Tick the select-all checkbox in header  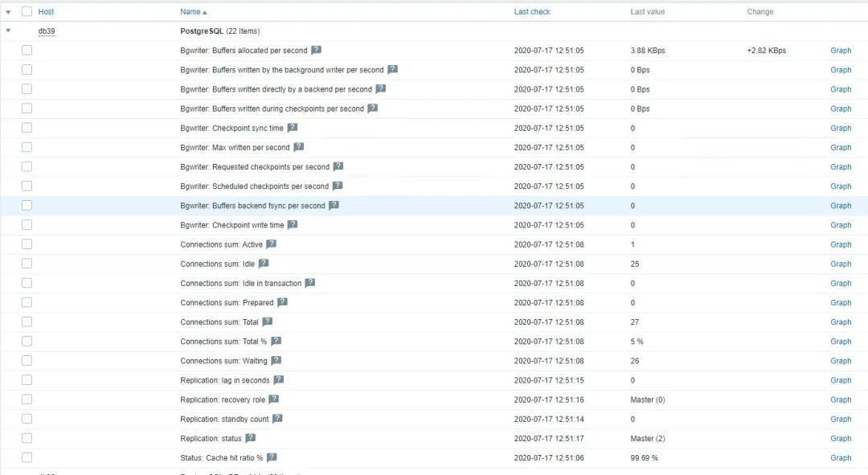coord(27,11)
